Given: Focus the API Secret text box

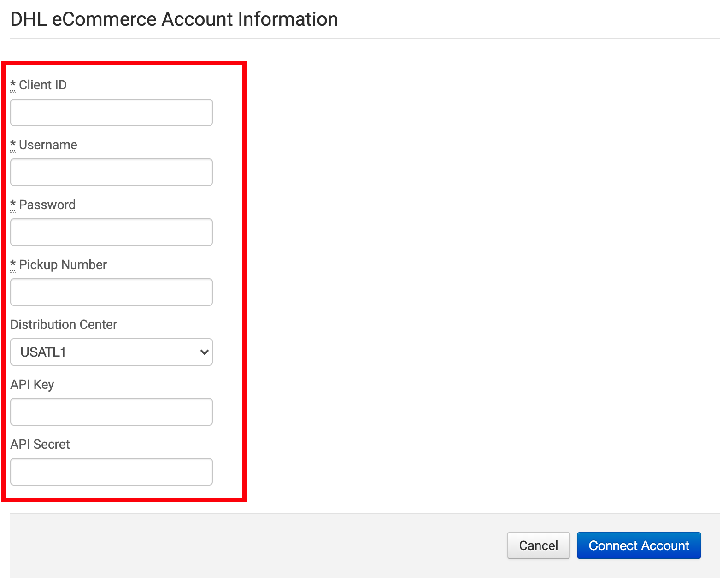Looking at the screenshot, I should [x=112, y=472].
